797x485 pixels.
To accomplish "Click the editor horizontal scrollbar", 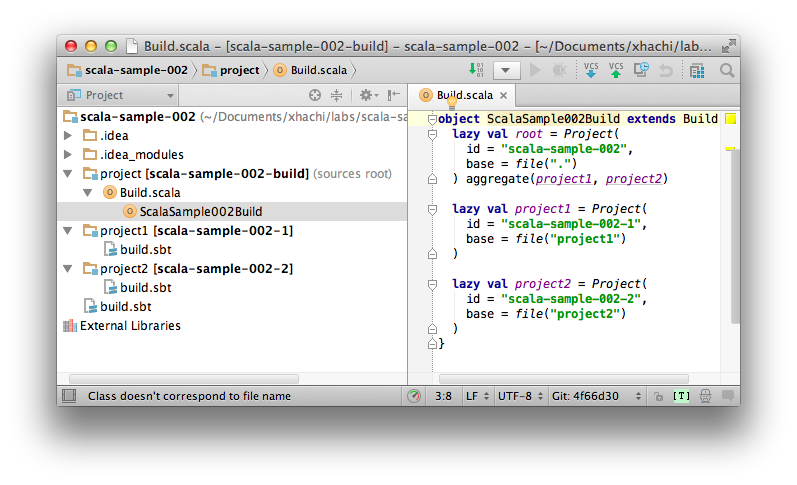I will click(x=564, y=379).
